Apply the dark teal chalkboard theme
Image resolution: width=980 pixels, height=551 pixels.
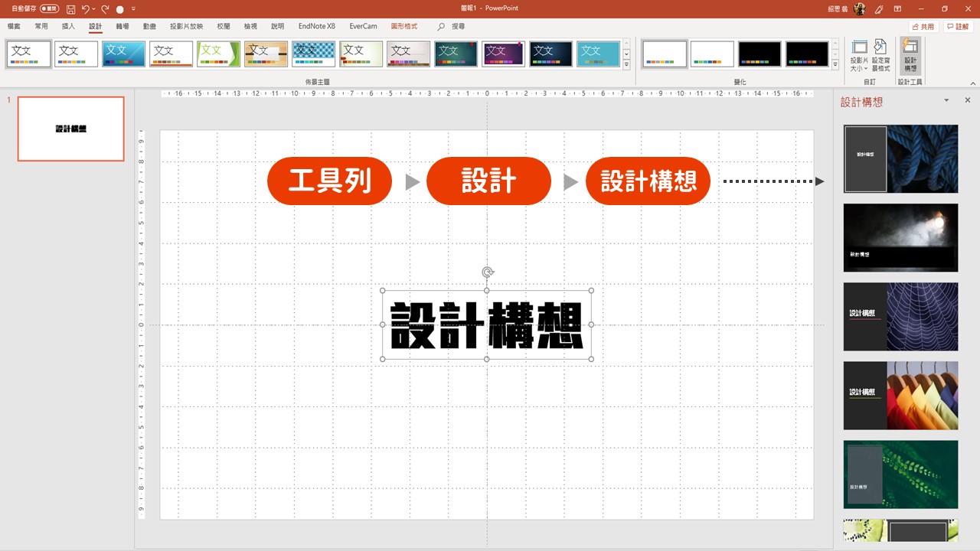(x=456, y=54)
